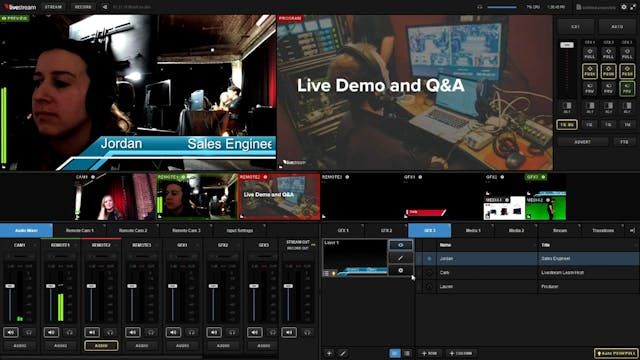The width and height of the screenshot is (640, 360).
Task: Open the Remote Cam 1 tab
Action: [x=80, y=231]
